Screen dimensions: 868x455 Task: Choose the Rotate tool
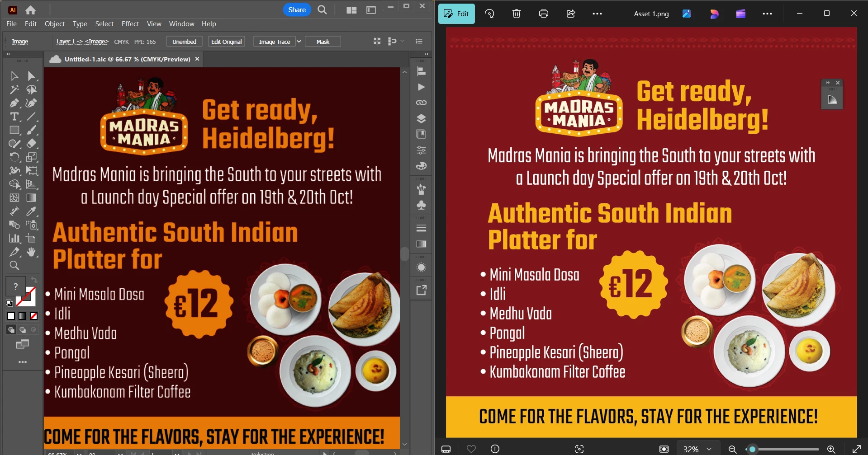point(14,157)
